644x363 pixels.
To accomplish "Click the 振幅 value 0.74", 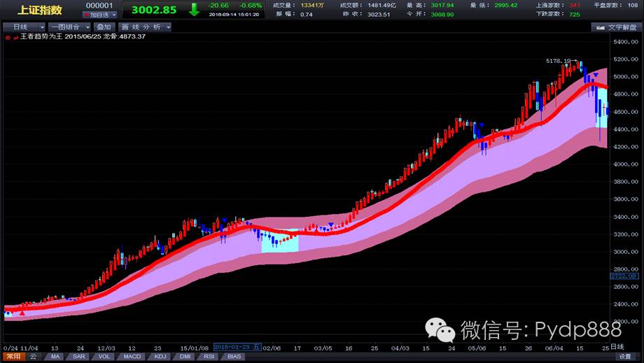I will tap(307, 15).
